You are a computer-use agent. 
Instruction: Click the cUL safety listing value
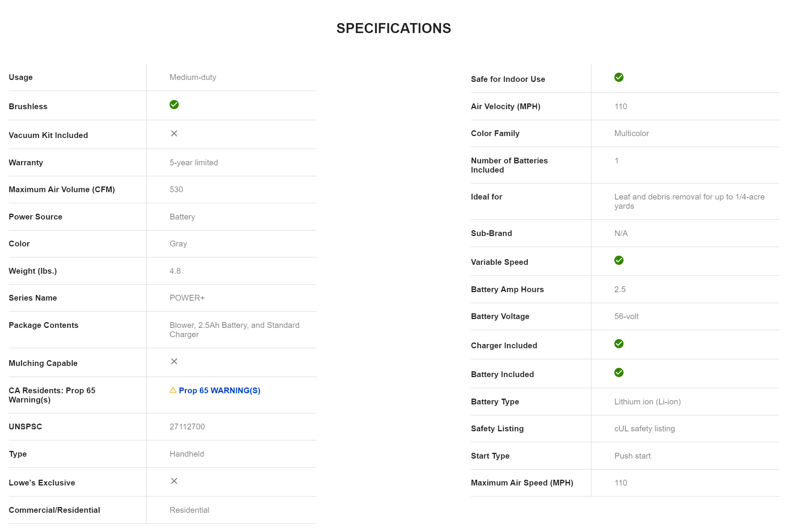(644, 429)
